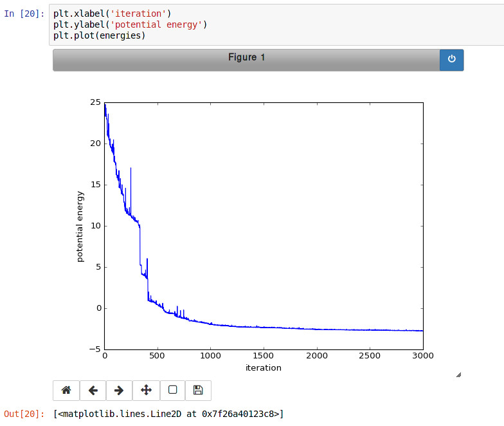504x426 pixels.
Task: Click the Line2D output text
Action: point(168,413)
